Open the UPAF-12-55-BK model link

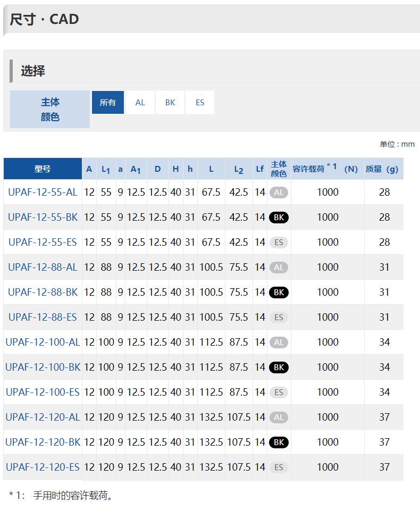click(x=43, y=217)
